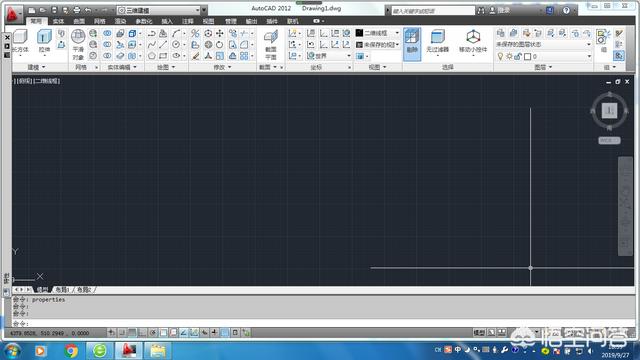Toggle Object Snap in status bar
The width and height of the screenshot is (640, 360).
163,333
